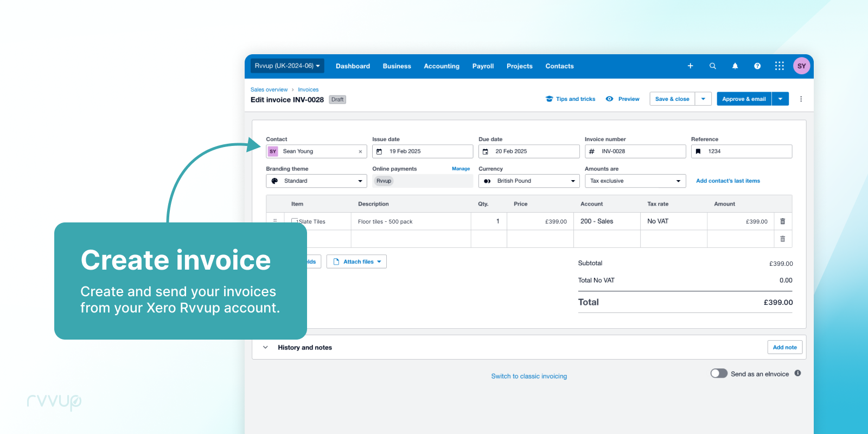Viewport: 868px width, 434px height.
Task: Click the Save & close button
Action: tap(672, 99)
